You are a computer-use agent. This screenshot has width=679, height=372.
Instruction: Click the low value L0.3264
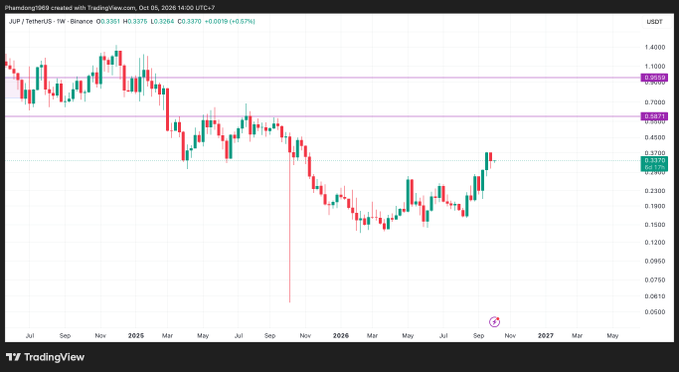pos(162,21)
